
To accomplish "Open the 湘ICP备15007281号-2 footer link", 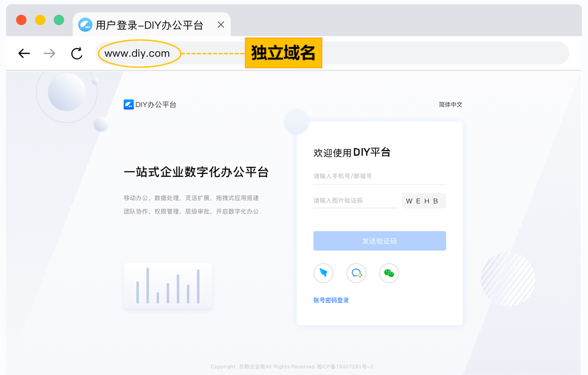I will pyautogui.click(x=345, y=366).
